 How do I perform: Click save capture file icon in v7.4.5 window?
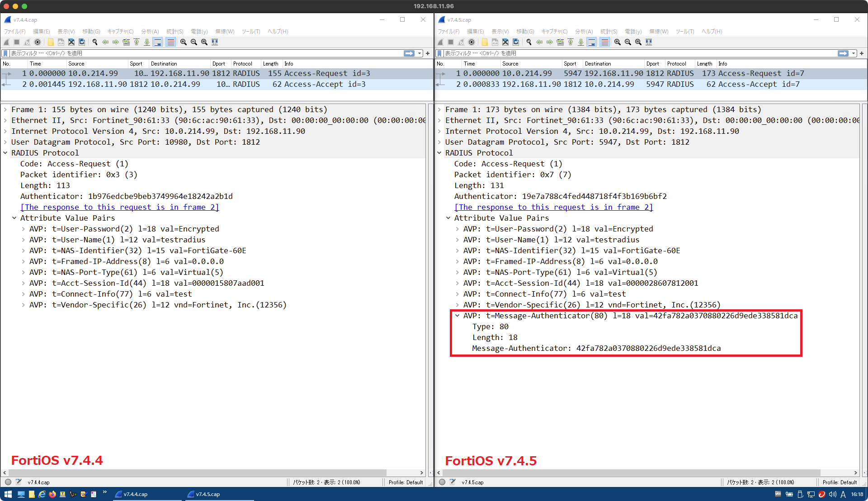[495, 42]
